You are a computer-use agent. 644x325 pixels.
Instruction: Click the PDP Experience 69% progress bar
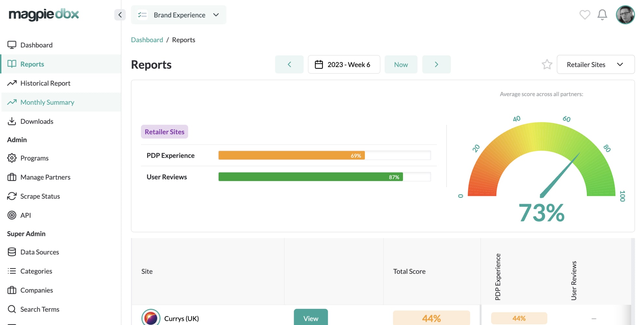click(324, 155)
